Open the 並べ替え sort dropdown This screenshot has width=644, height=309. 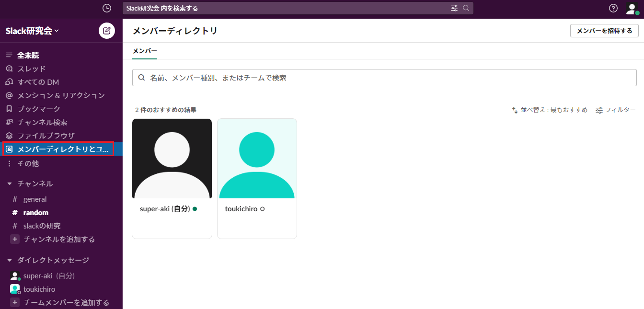pyautogui.click(x=550, y=110)
